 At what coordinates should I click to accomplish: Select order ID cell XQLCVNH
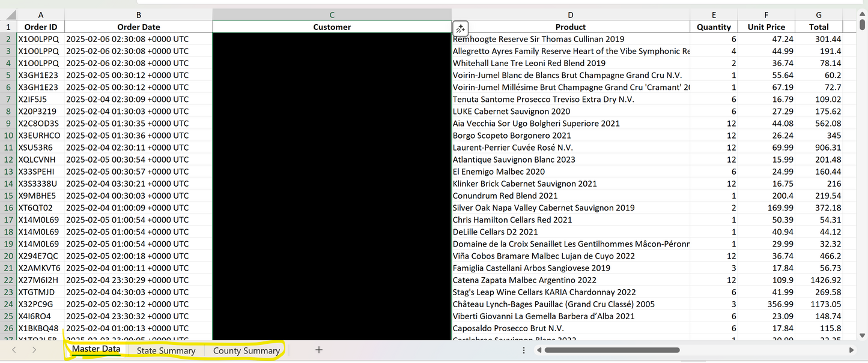coord(41,160)
